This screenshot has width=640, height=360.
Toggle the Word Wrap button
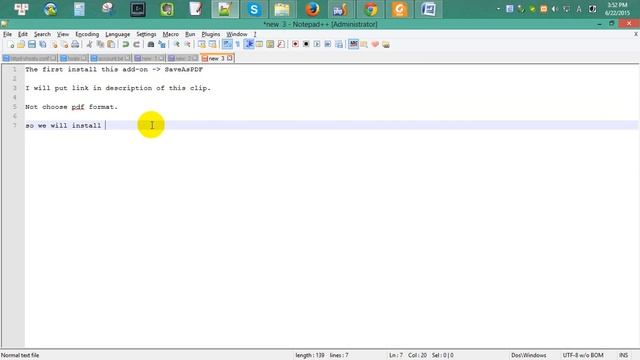click(227, 44)
